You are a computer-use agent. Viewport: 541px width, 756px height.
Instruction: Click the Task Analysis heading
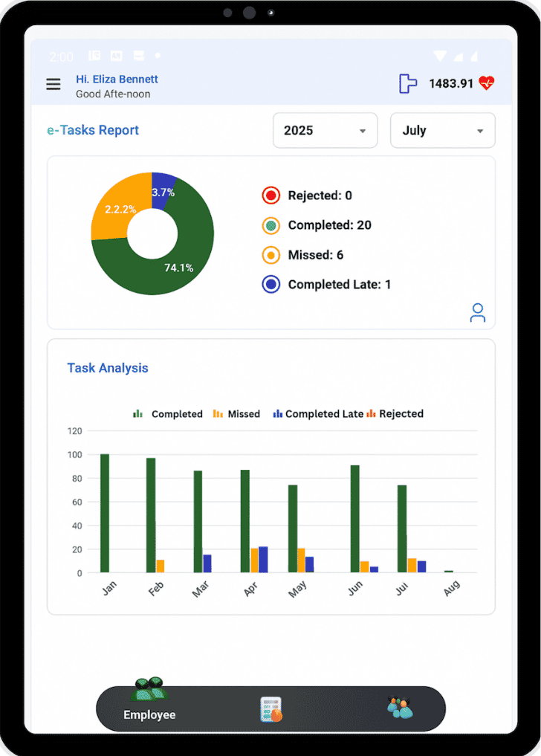[x=108, y=368]
